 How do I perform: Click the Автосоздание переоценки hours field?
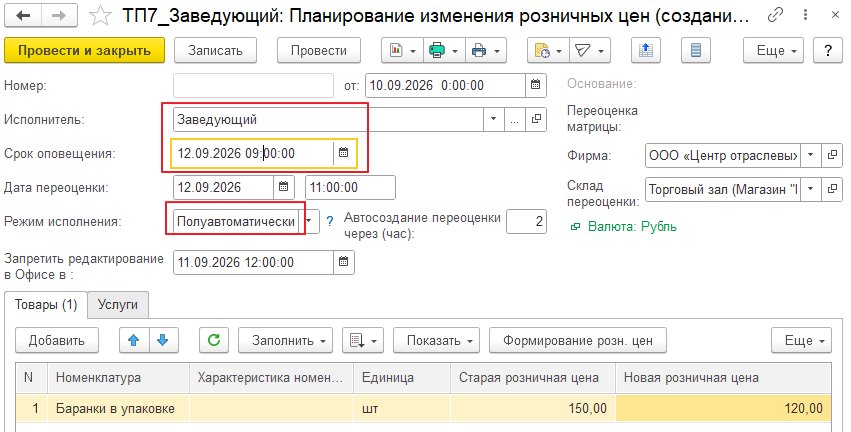coord(526,221)
